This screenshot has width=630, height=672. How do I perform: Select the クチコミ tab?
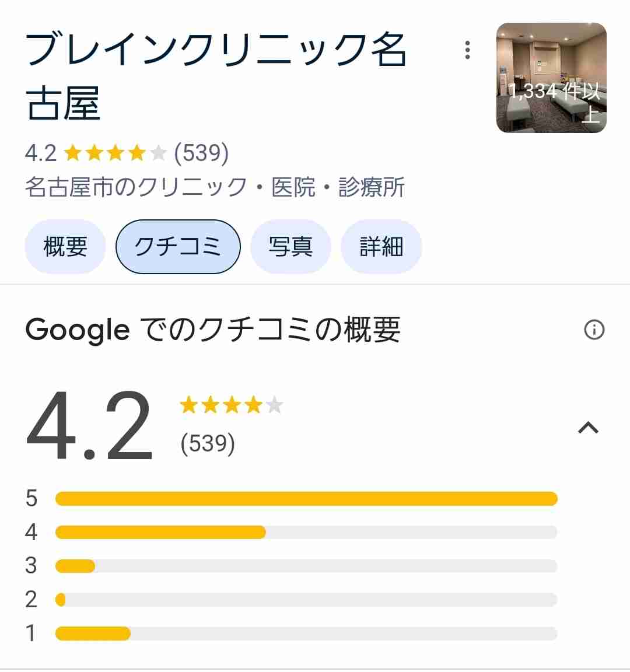point(178,246)
